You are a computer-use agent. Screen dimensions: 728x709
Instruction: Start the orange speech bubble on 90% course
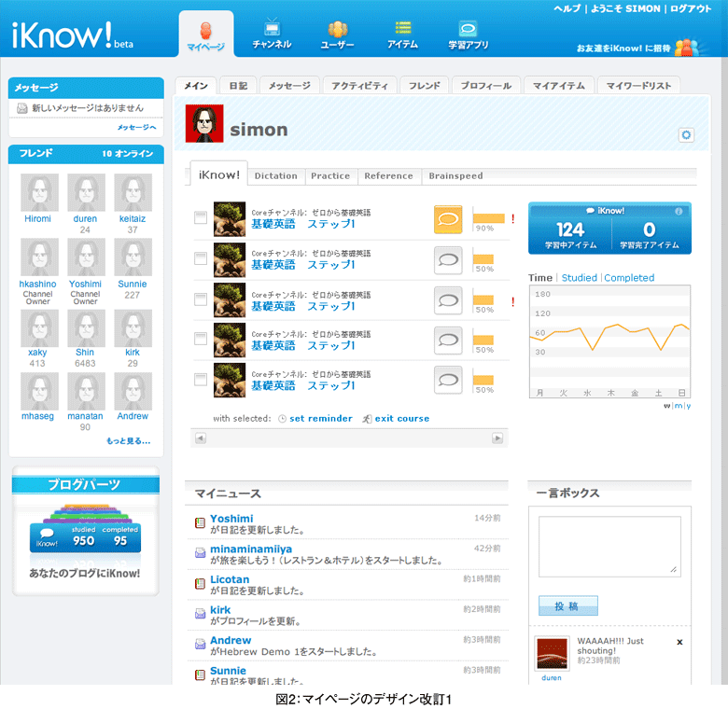(x=448, y=219)
